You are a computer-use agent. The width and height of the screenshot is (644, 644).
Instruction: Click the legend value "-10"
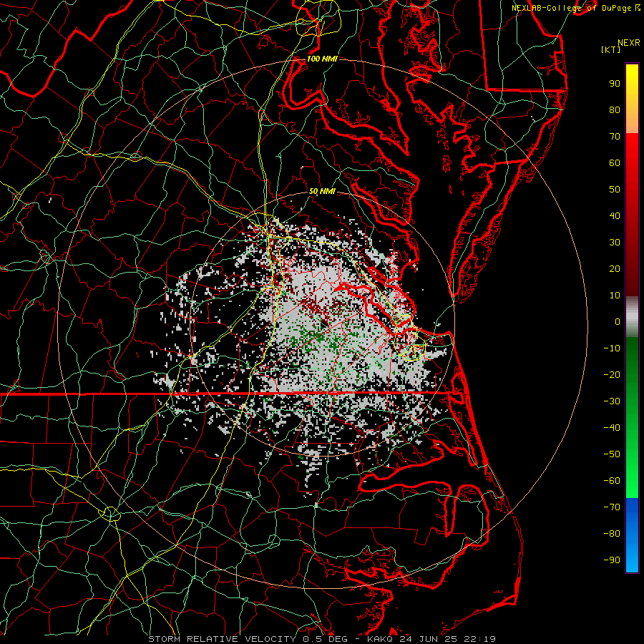pos(612,348)
